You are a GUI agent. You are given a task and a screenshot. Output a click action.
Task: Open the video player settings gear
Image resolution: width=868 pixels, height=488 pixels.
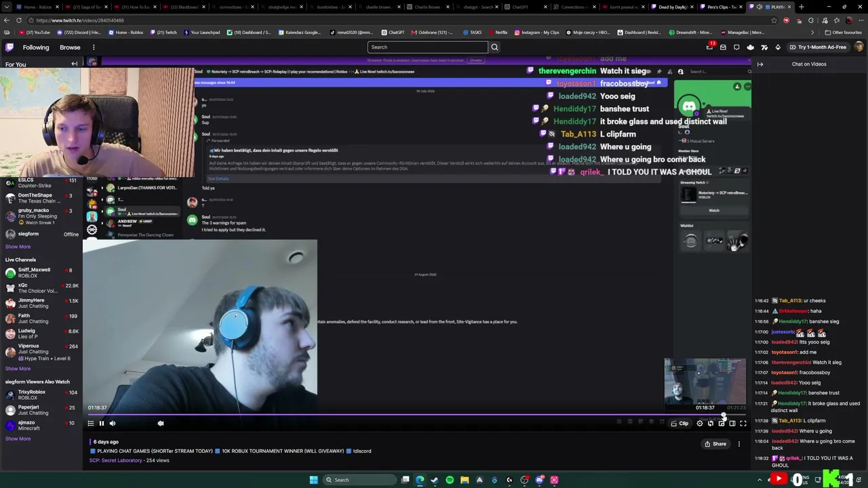700,424
